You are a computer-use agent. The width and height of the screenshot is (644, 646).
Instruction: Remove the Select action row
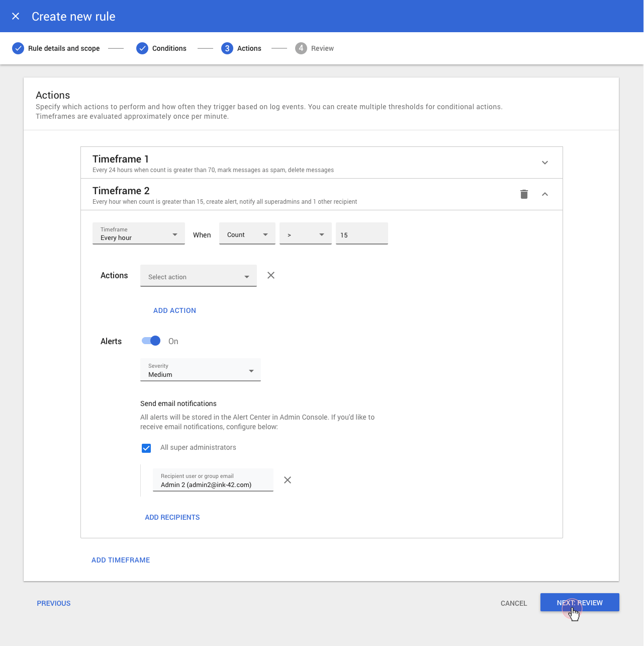point(271,275)
